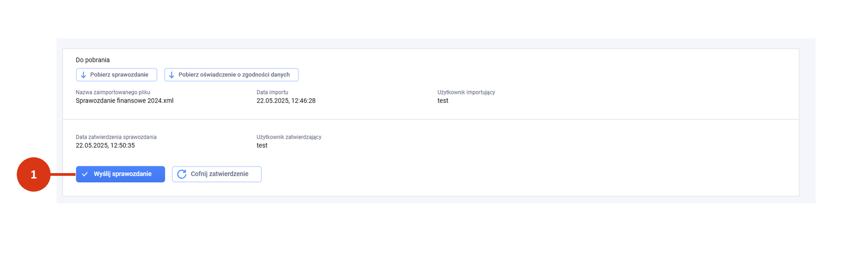
Task: Click Cofnij zatwierdzenie button
Action: coord(217,174)
